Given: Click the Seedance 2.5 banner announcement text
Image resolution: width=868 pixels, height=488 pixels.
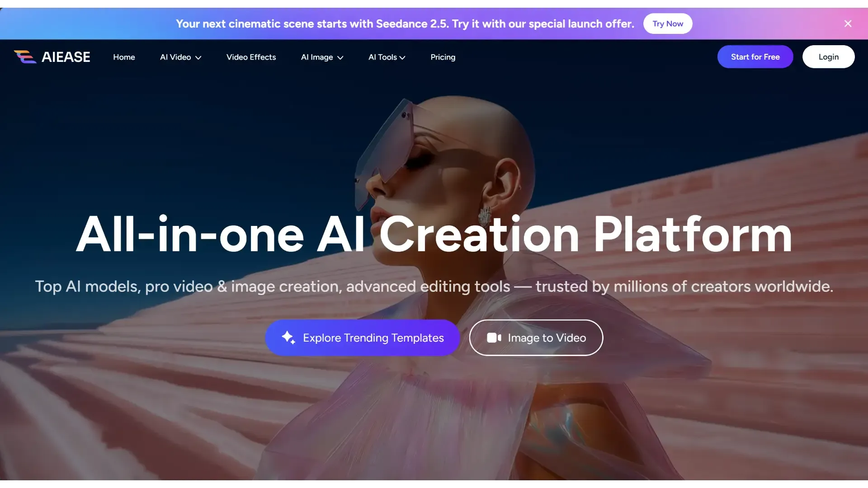Looking at the screenshot, I should coord(405,23).
